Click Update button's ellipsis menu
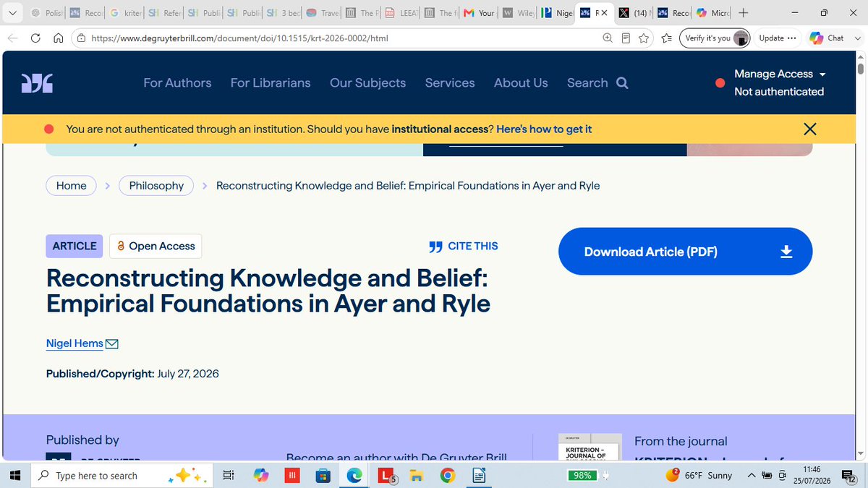868x488 pixels. 791,38
